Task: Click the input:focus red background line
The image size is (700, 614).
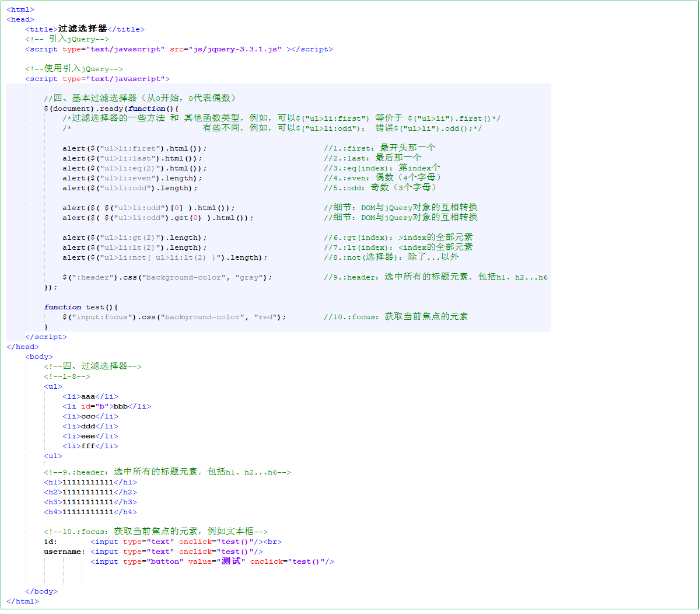Action: point(174,317)
